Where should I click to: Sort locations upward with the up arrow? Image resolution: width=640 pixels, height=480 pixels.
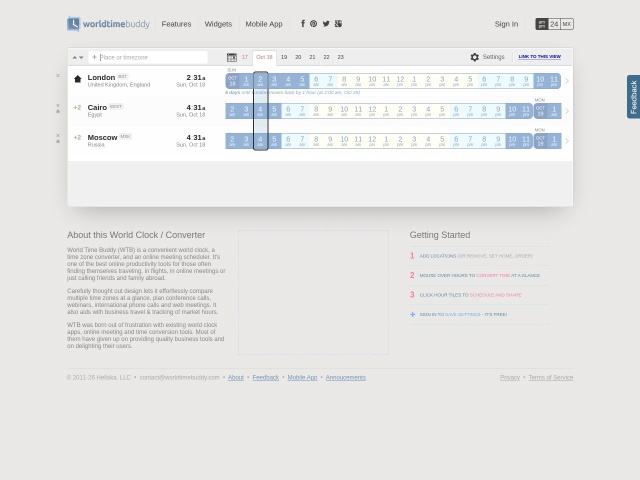tap(75, 58)
